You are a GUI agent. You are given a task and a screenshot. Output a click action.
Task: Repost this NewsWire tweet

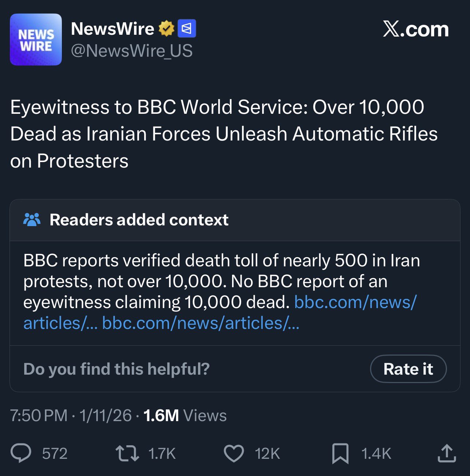tap(127, 453)
